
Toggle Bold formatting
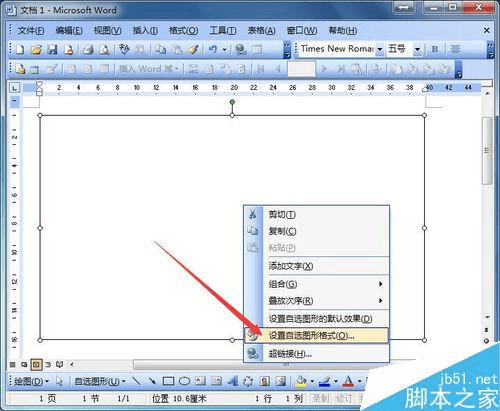pyautogui.click(x=435, y=49)
